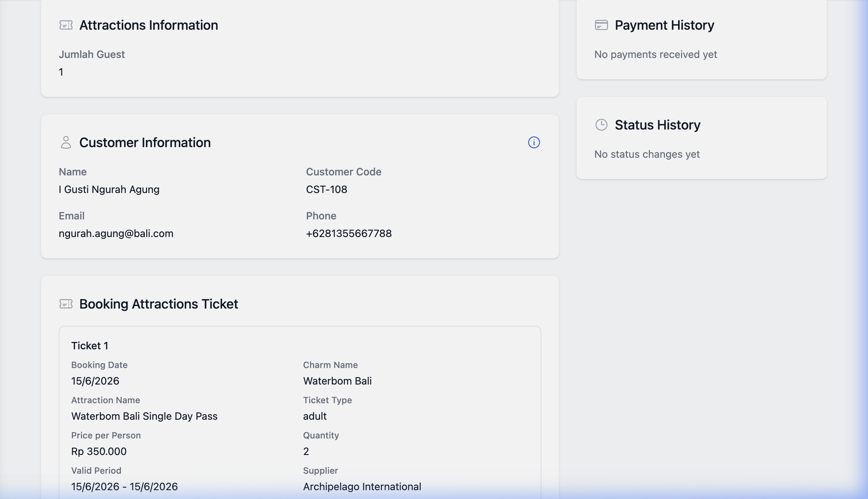Image resolution: width=868 pixels, height=499 pixels.
Task: Click the Customer Code label
Action: point(343,172)
